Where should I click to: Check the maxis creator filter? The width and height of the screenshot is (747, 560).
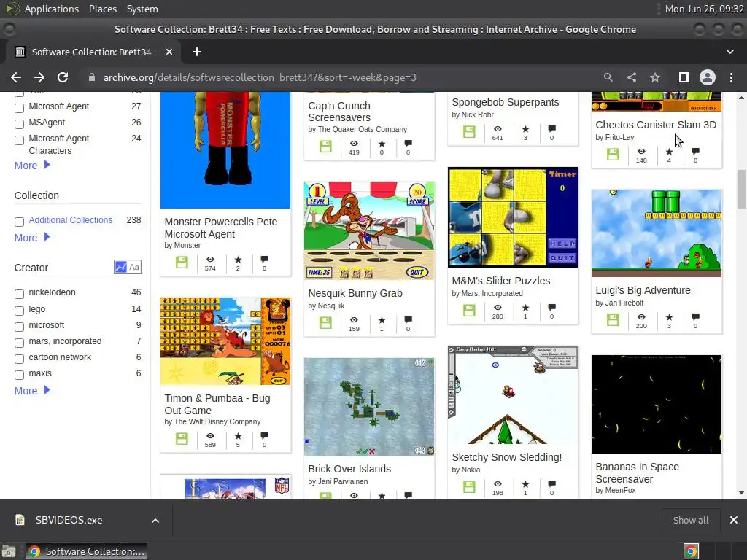(19, 376)
